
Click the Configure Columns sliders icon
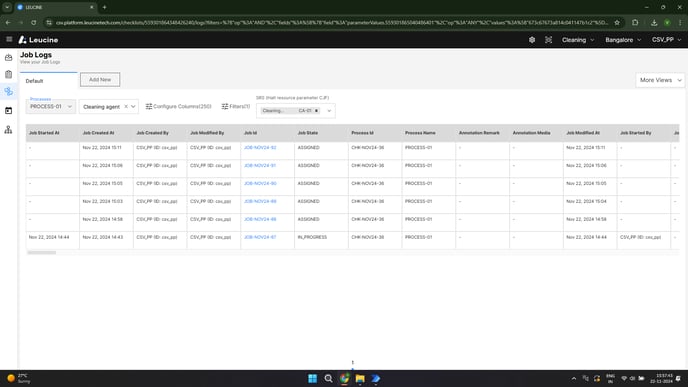click(x=149, y=107)
